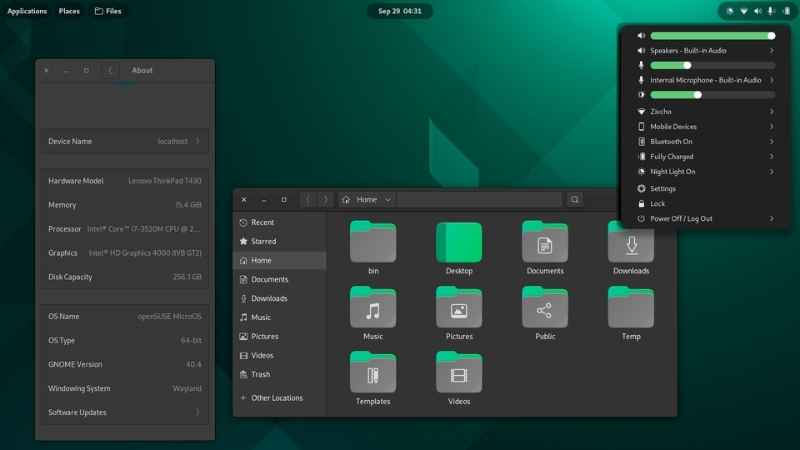Adjust the speaker volume slider
Viewport: 800px width, 450px height.
713,36
